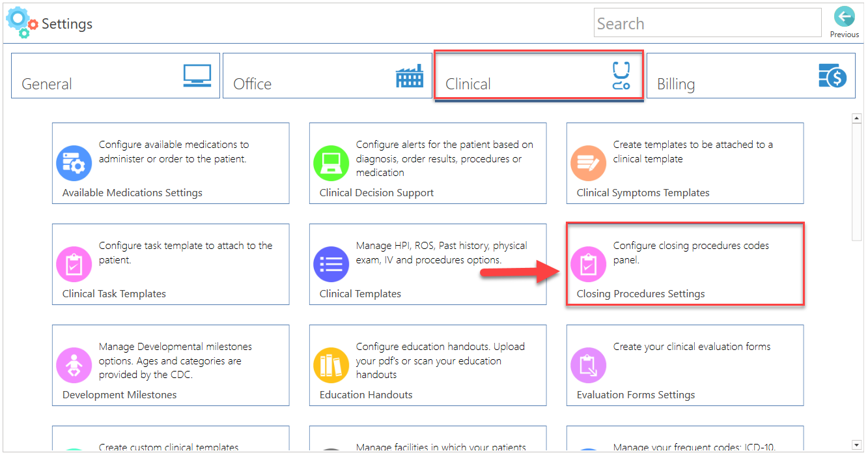Switch to the General tab
The height and width of the screenshot is (453, 868).
coord(115,76)
